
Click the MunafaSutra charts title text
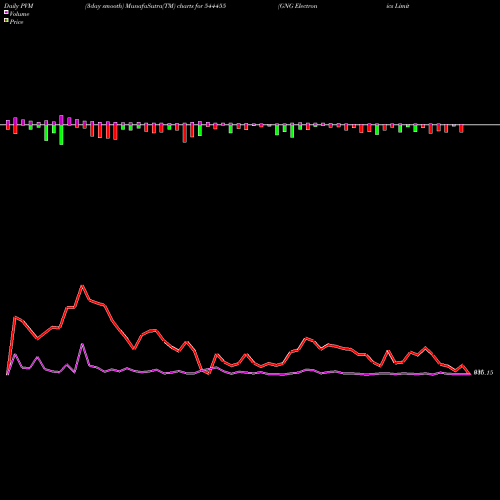click(155, 6)
